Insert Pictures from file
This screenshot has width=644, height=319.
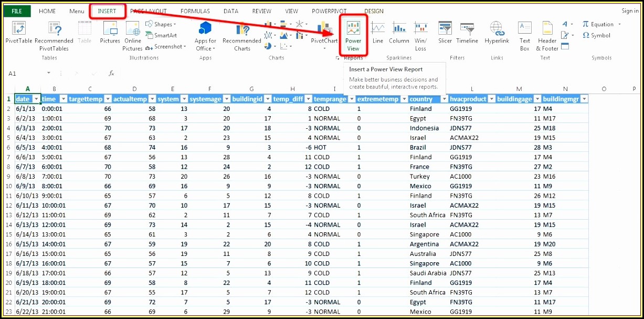point(110,33)
